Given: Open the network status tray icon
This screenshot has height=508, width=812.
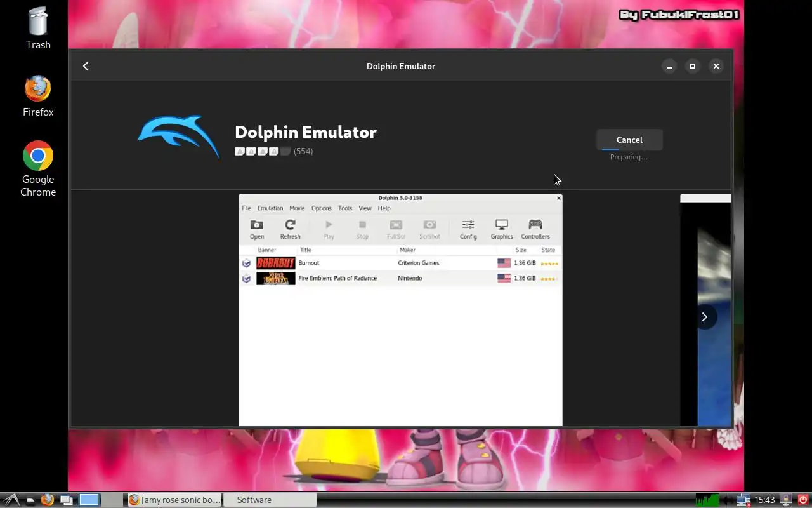Looking at the screenshot, I should tap(743, 500).
